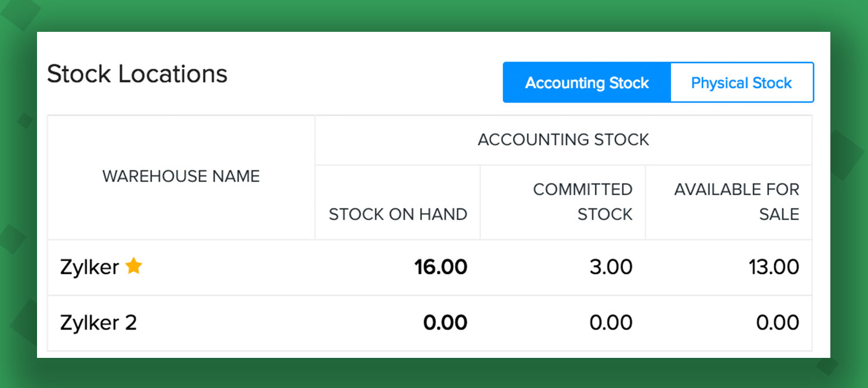This screenshot has height=388, width=868.
Task: Switch to the Physical Stock view
Action: [x=741, y=83]
